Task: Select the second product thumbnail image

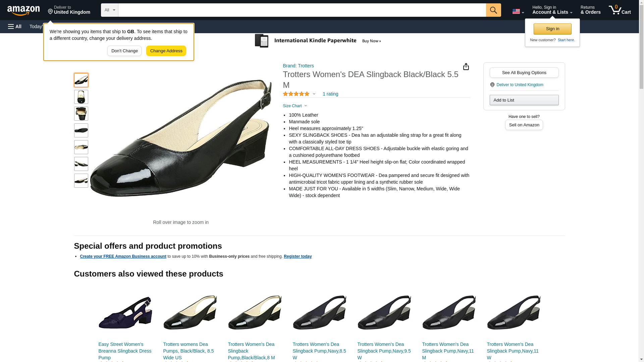Action: coord(81,97)
